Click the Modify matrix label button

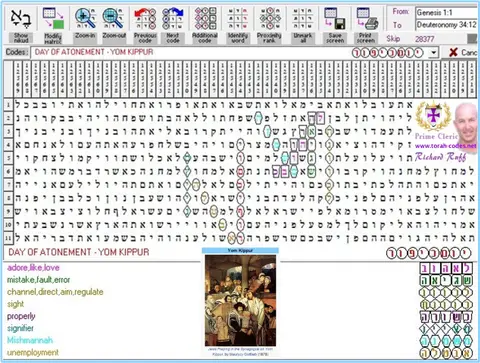click(x=53, y=38)
